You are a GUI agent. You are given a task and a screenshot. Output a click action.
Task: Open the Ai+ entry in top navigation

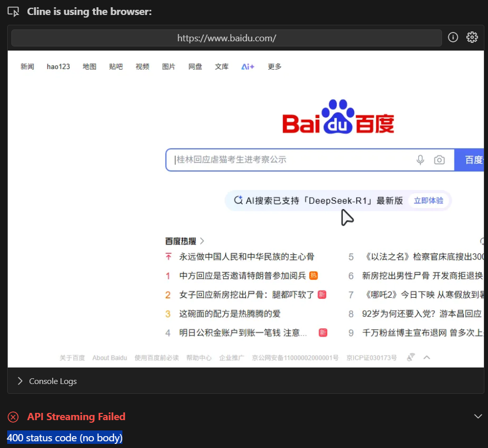[x=248, y=67]
